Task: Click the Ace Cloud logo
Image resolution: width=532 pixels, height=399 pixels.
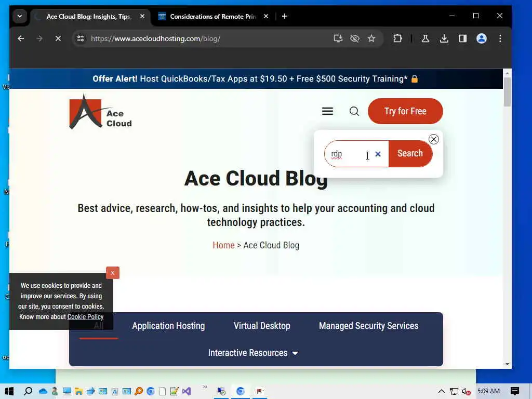Action: click(100, 112)
